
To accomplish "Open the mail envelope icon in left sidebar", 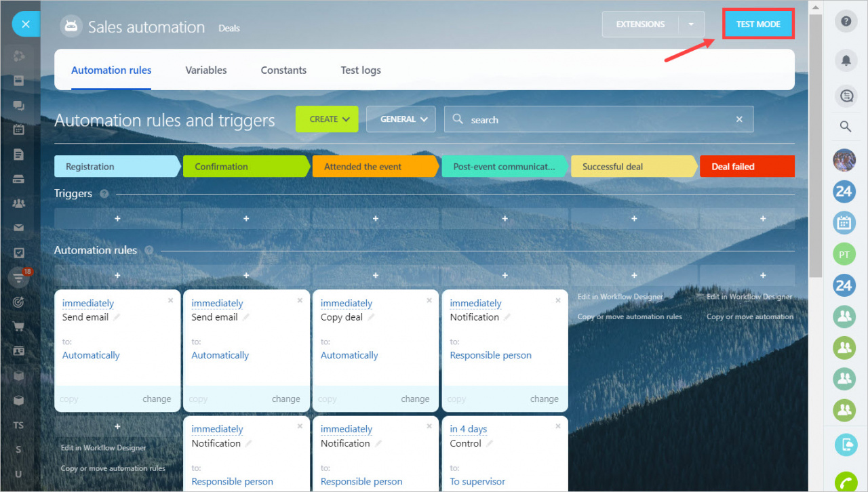I will (x=18, y=228).
